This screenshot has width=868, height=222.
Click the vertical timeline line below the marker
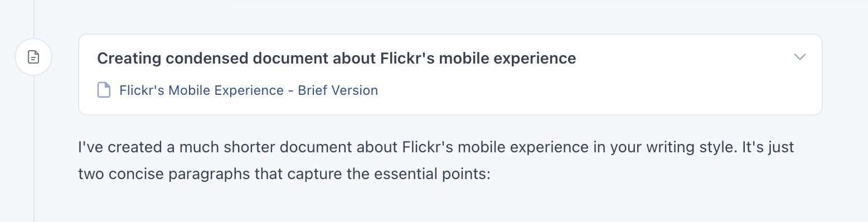point(34,149)
